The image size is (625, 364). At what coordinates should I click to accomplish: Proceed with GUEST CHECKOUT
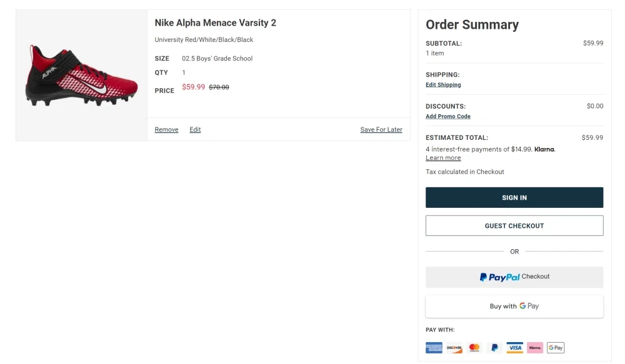click(514, 225)
